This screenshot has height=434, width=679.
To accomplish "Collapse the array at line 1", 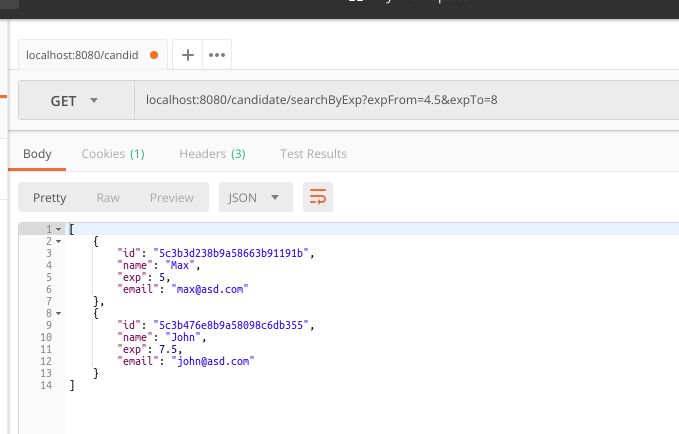I will [58, 229].
